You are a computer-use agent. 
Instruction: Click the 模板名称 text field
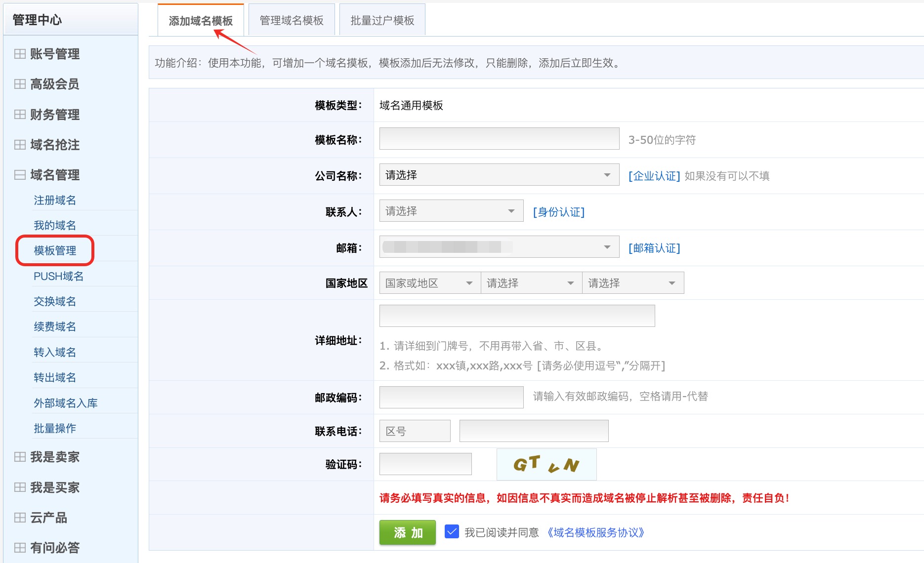pyautogui.click(x=499, y=139)
